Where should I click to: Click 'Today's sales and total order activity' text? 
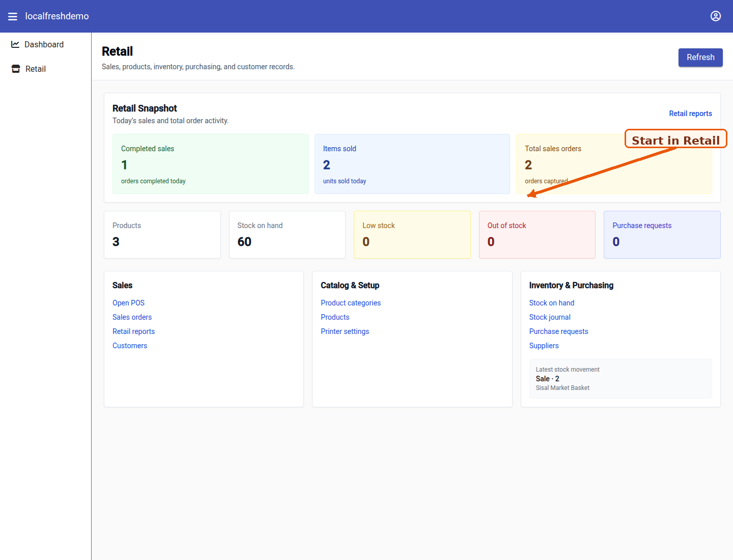point(171,121)
